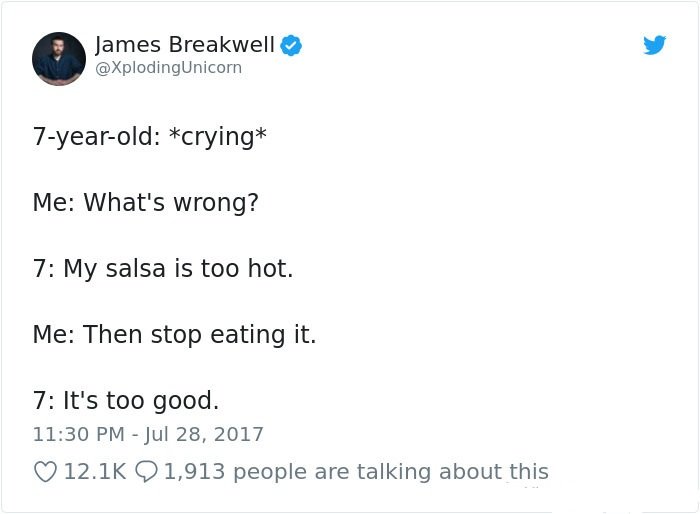Click the line '7-year-old: *crying*'
The image size is (700, 514).
coord(150,136)
